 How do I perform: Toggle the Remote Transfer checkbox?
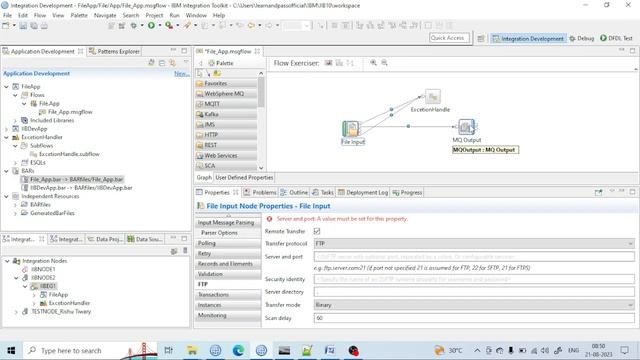pyautogui.click(x=317, y=231)
